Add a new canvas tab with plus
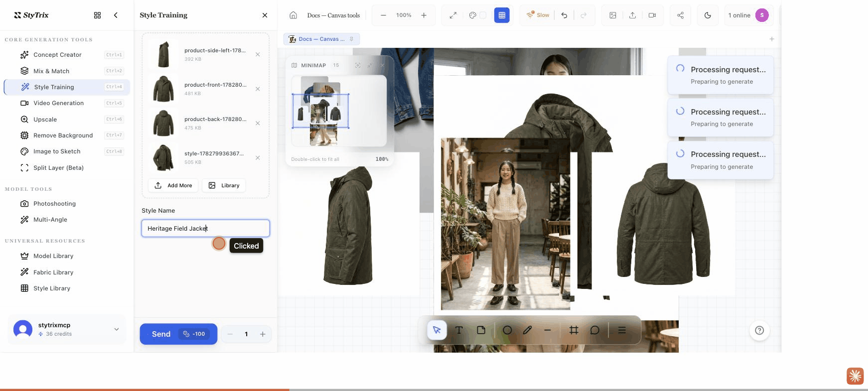This screenshot has height=391, width=868. [x=772, y=39]
